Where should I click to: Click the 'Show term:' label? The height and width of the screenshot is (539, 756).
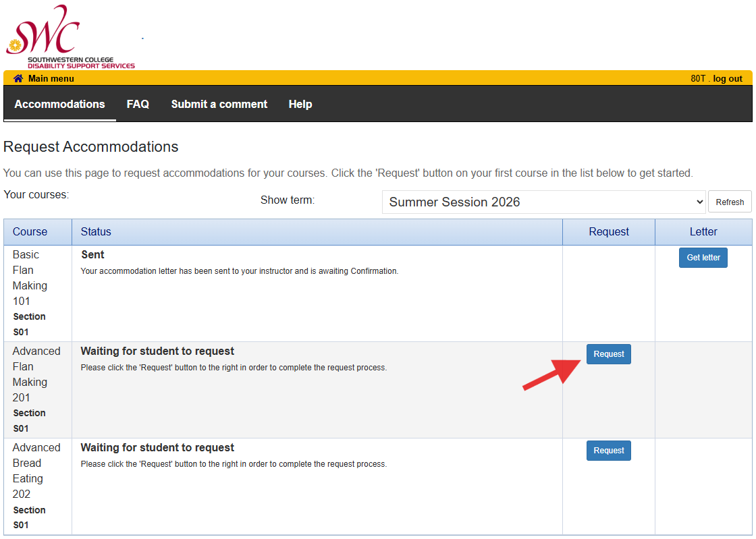[288, 200]
